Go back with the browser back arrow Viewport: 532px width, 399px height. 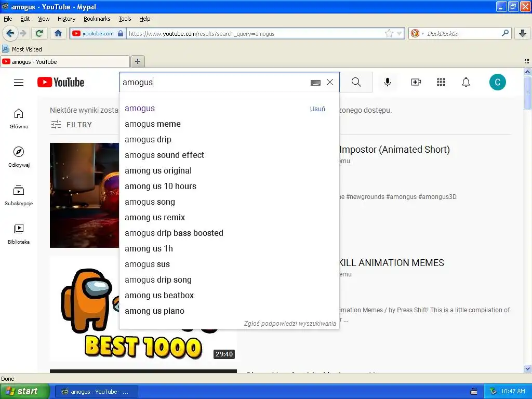click(x=10, y=33)
